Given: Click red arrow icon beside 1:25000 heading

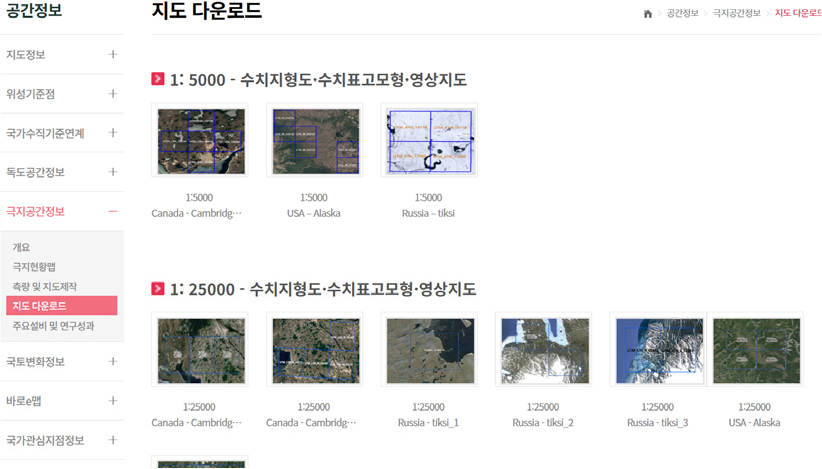Looking at the screenshot, I should click(x=158, y=288).
